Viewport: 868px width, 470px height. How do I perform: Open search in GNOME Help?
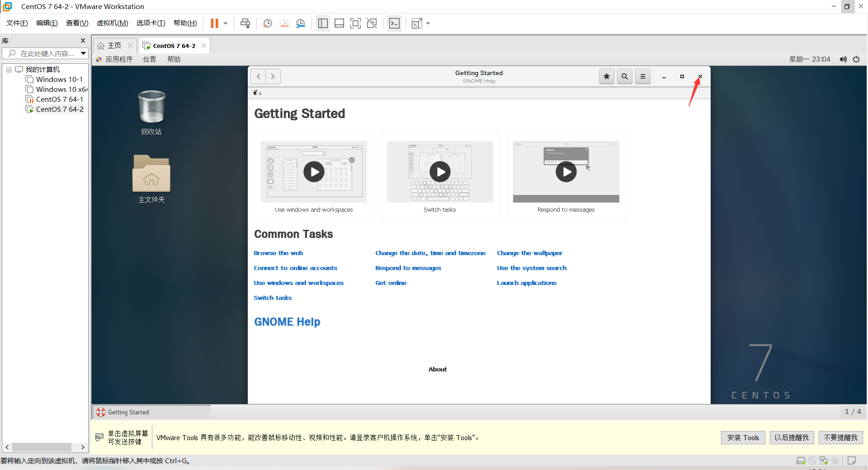[x=625, y=76]
